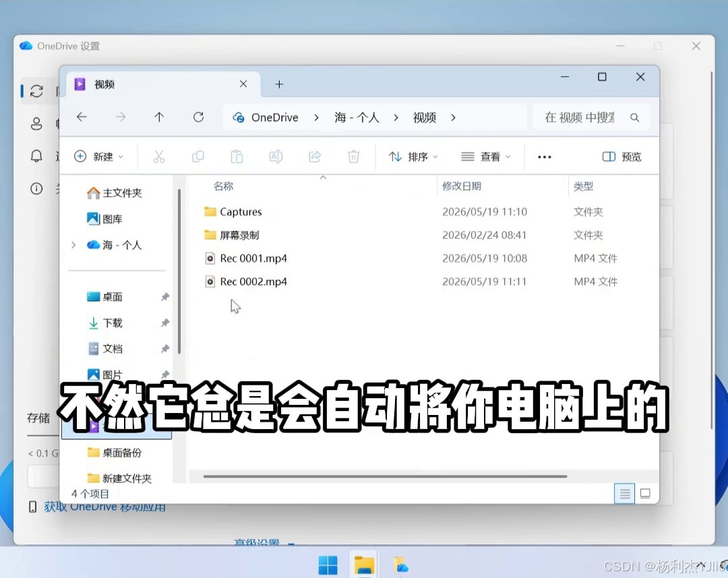Expand the 海 - 个人 tree node
Viewport: 728px width, 578px height.
73,245
